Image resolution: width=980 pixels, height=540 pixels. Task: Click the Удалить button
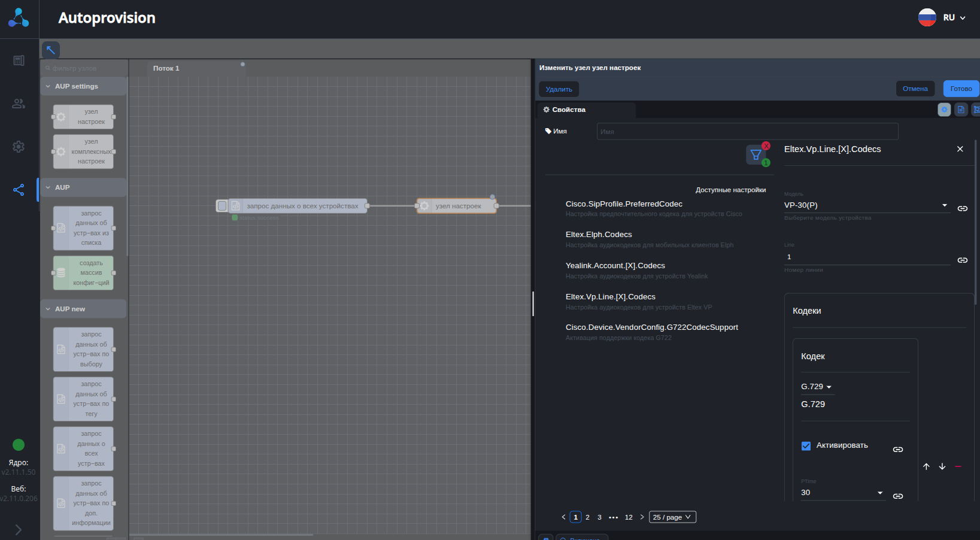pos(559,89)
